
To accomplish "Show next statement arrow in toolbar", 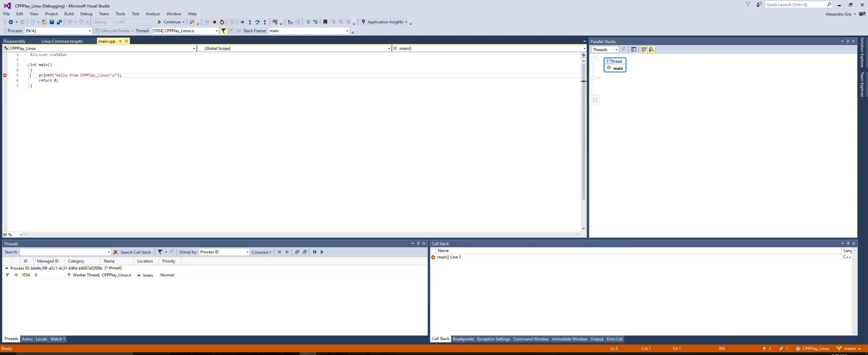I will tap(242, 22).
